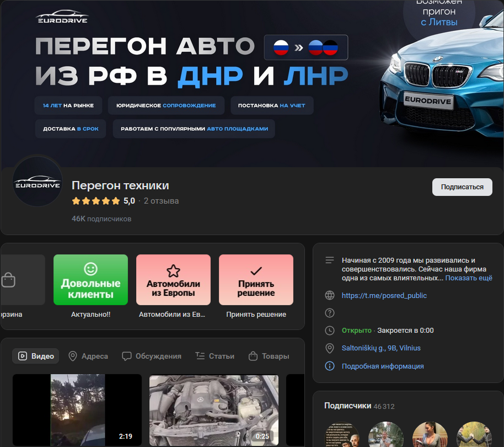Open the Обсуждения tab
Image resolution: width=504 pixels, height=447 pixels.
(x=152, y=356)
